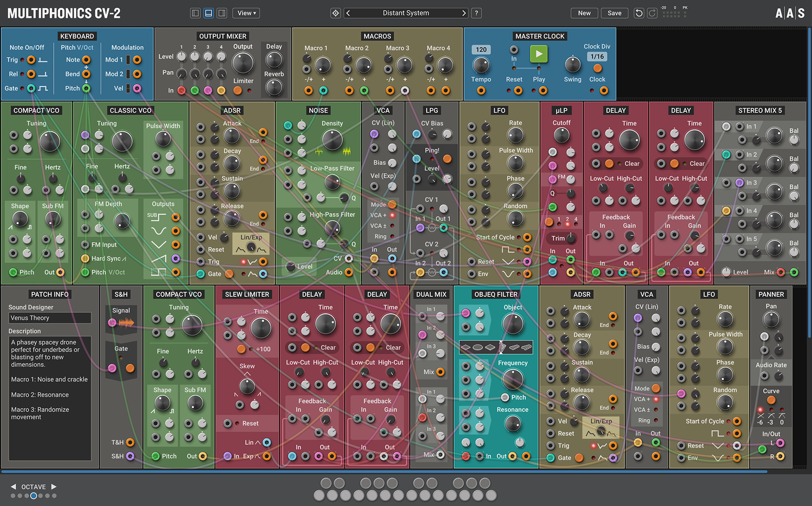Click the undo arrow icon
The width and height of the screenshot is (812, 506).
pos(639,13)
